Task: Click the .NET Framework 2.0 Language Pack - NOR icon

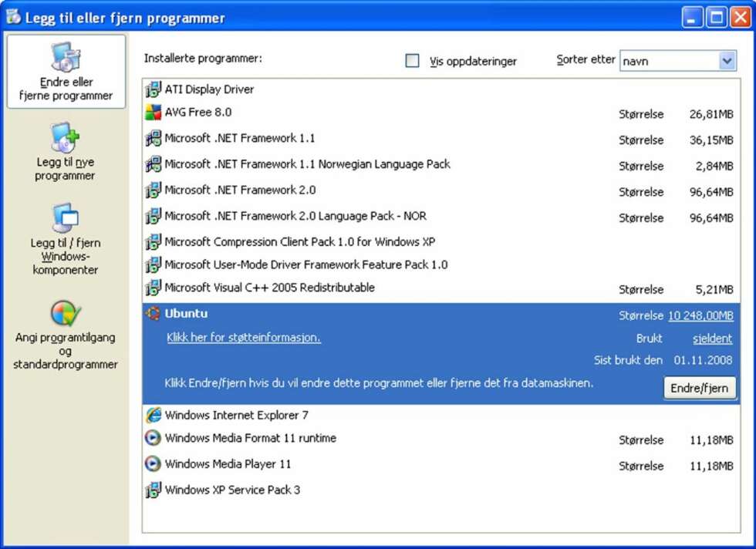Action: coord(153,217)
